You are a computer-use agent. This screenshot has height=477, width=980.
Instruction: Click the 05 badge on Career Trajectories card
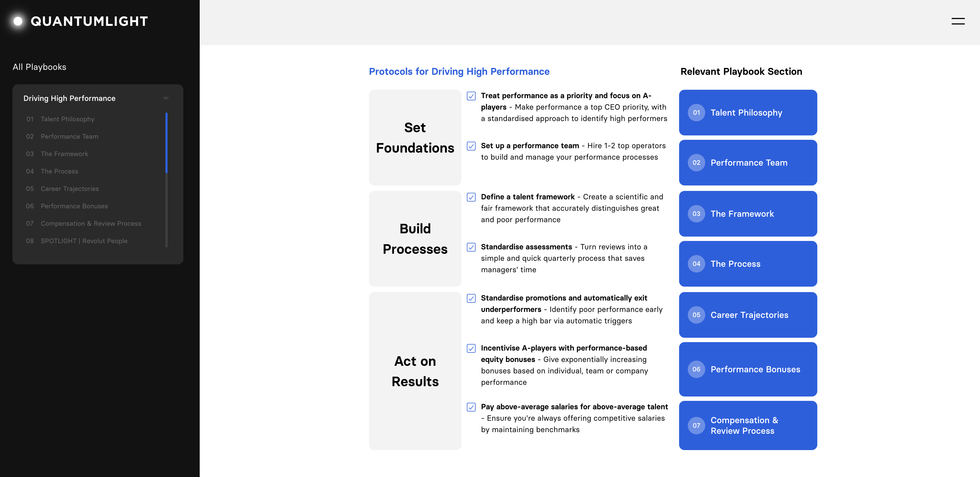(696, 315)
